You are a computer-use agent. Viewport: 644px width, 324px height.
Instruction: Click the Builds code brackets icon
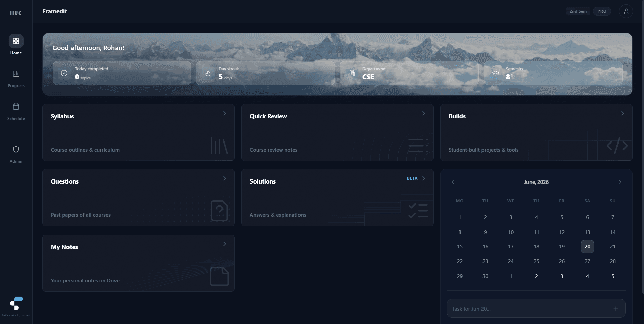click(617, 146)
